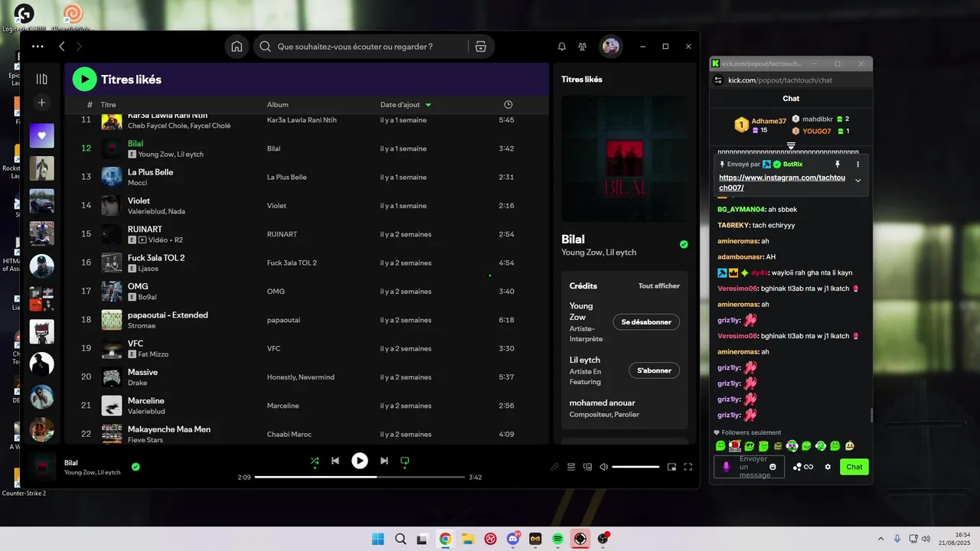980x551 pixels.
Task: Open Windows Start menu
Action: click(x=378, y=539)
